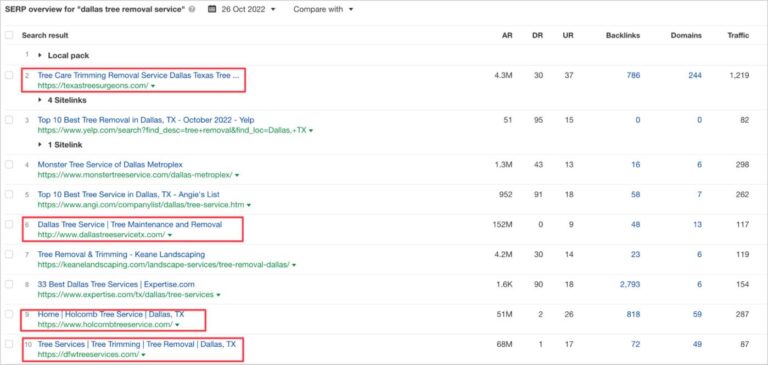Check the box for dallastreeservicetx.com result
Image resolution: width=768 pixels, height=365 pixels.
click(9, 224)
